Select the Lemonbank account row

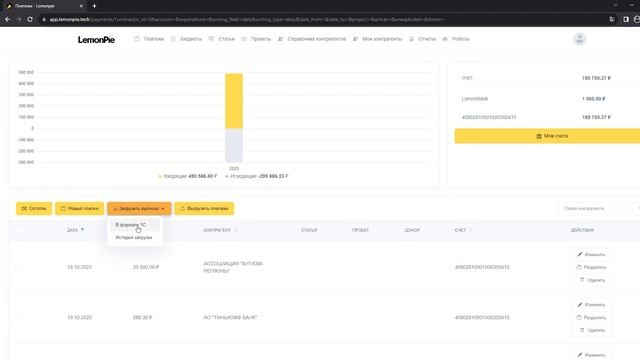pos(536,99)
